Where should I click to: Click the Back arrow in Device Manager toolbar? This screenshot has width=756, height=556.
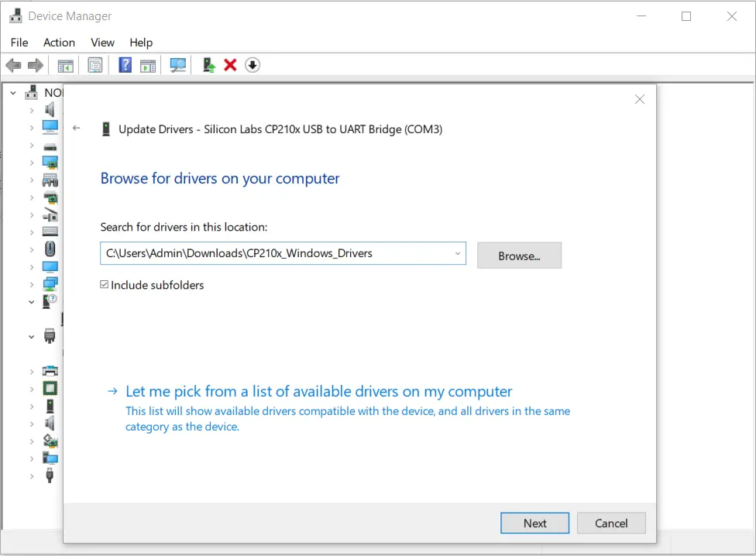coord(13,65)
